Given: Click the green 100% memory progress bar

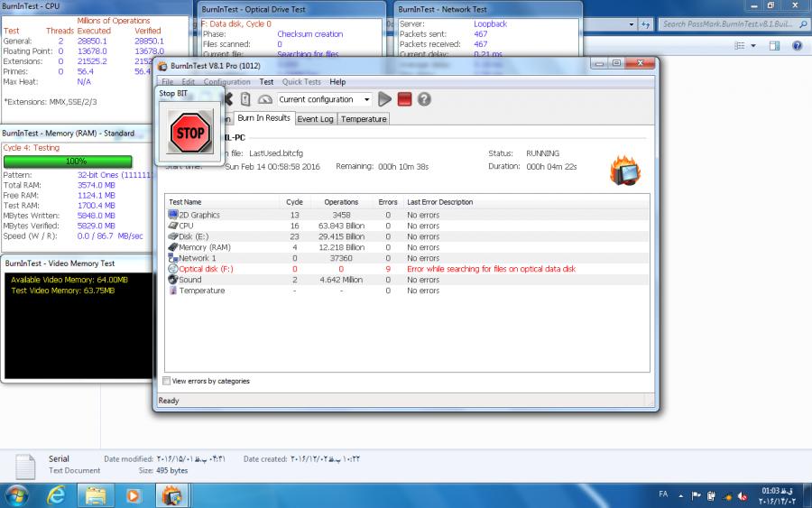Looking at the screenshot, I should (68, 161).
